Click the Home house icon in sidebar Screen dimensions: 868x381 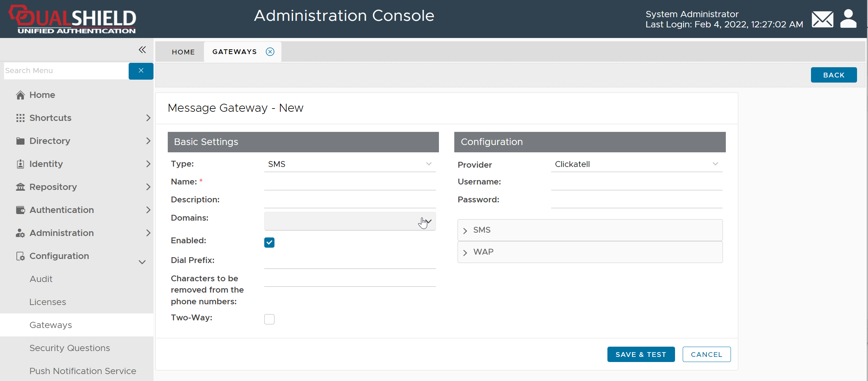[x=20, y=95]
